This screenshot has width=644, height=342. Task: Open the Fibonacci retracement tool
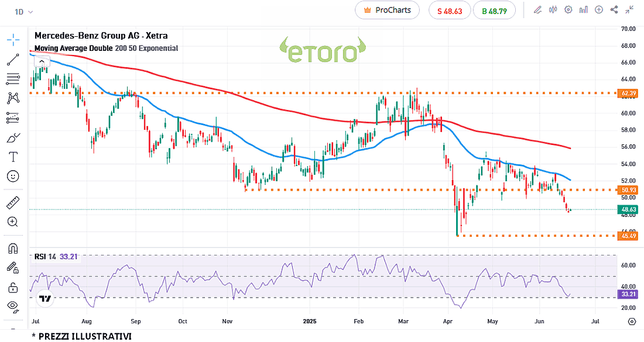pos(13,79)
